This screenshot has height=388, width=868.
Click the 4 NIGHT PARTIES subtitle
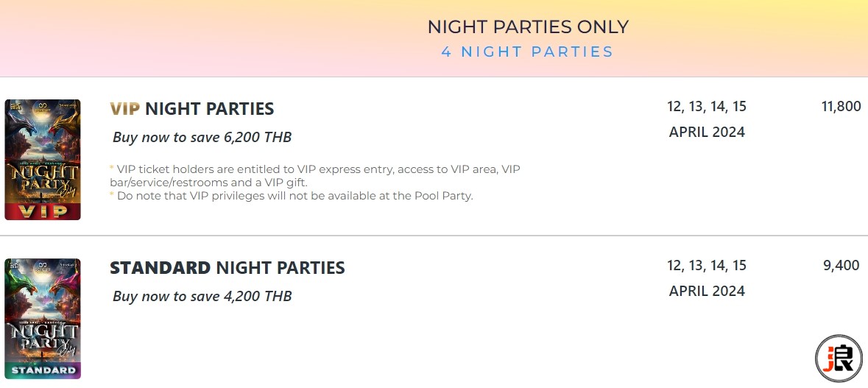click(528, 52)
